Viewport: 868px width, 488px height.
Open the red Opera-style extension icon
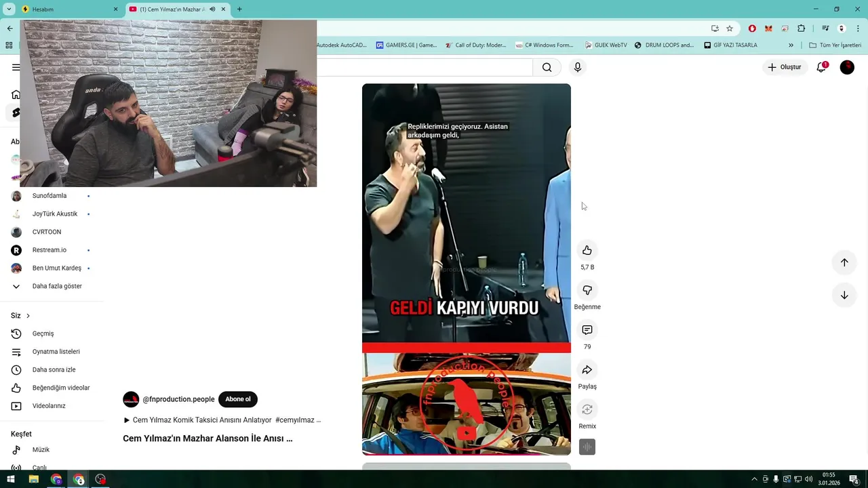click(x=752, y=28)
